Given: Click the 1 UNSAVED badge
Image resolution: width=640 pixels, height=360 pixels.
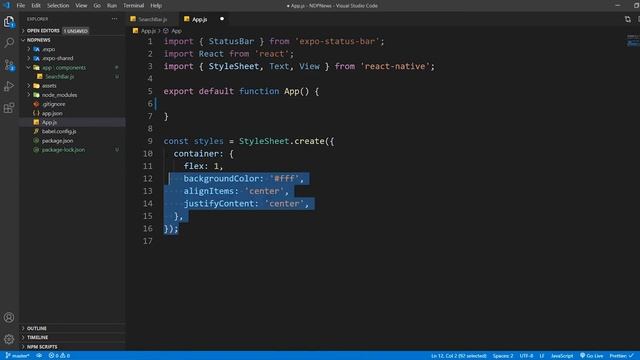Looking at the screenshot, I should [76, 31].
